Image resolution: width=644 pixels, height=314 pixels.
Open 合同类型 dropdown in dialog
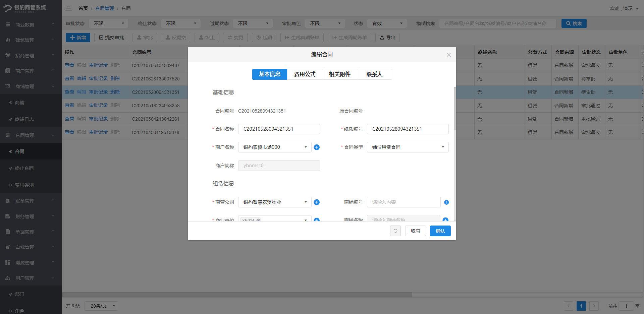[x=408, y=147]
